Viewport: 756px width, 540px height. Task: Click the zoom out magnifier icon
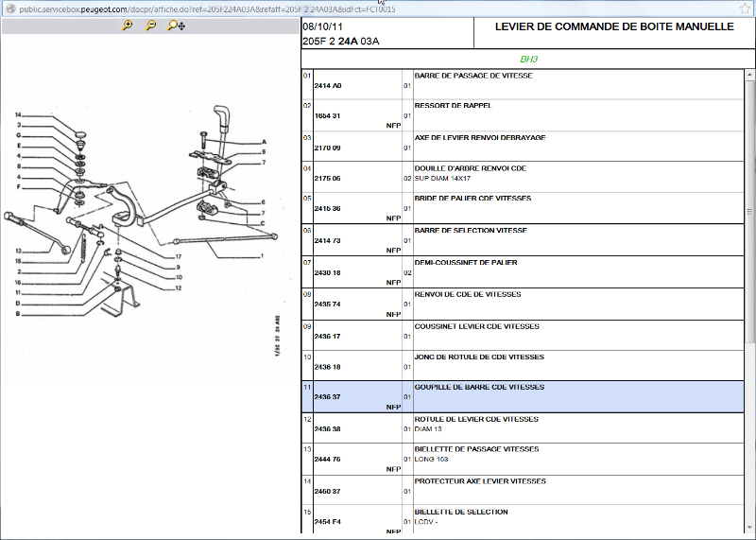151,26
